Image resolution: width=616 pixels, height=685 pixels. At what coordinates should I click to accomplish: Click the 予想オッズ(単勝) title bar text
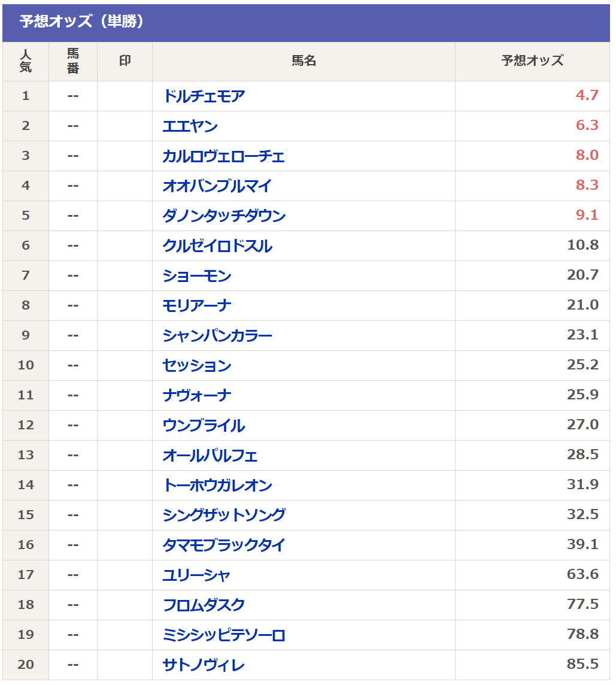coord(81,21)
